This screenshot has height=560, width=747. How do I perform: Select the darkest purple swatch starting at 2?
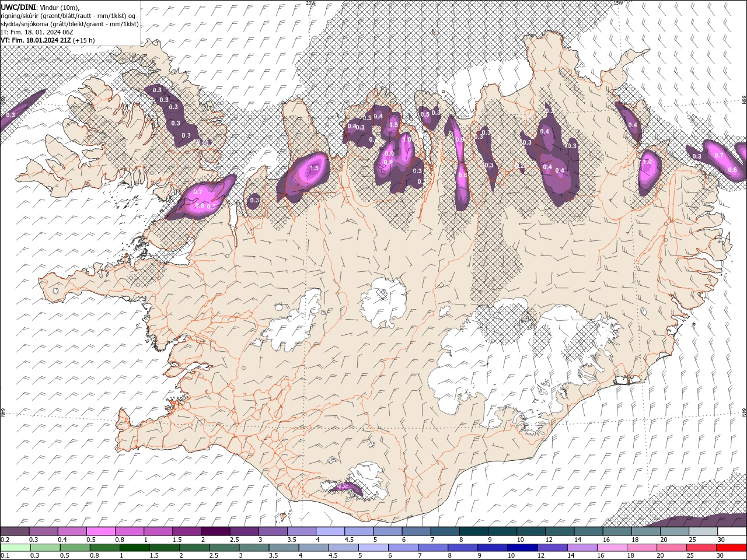point(215,531)
